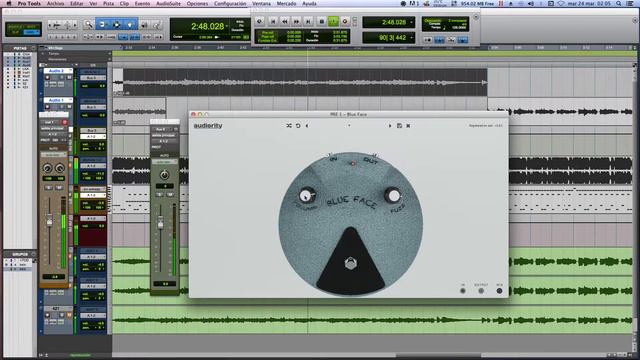Open the AudioSuite menu
The image size is (640, 360).
(x=169, y=3)
